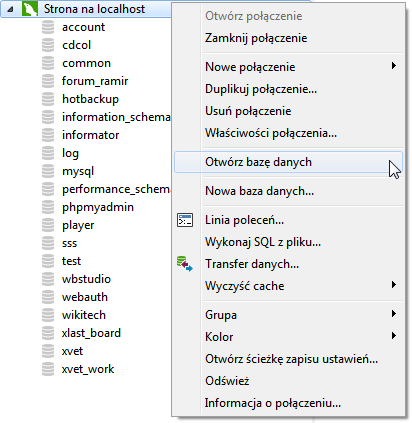The width and height of the screenshot is (412, 423).
Task: Click the database icon next to xlast_board
Action: (x=48, y=333)
